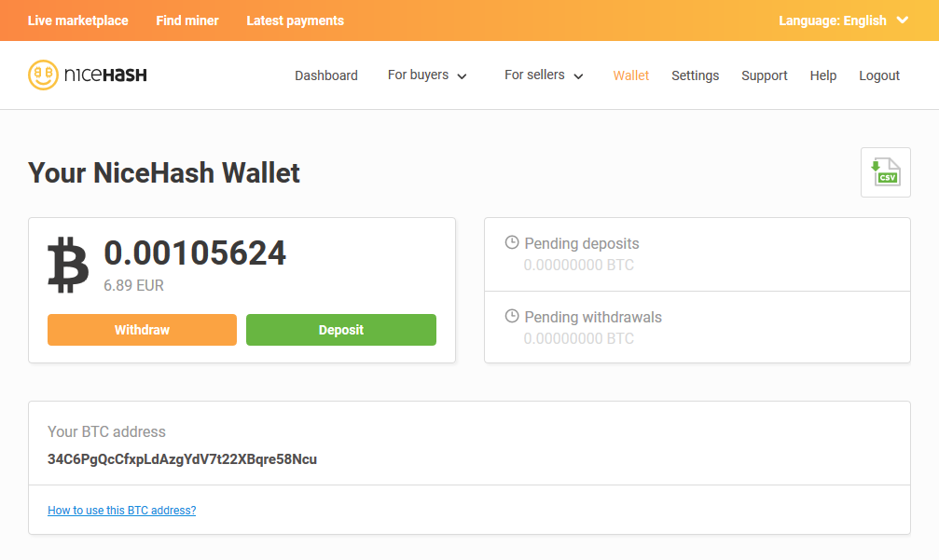Click the clock icon beside Pending deposits
This screenshot has height=560, width=939.
point(511,242)
